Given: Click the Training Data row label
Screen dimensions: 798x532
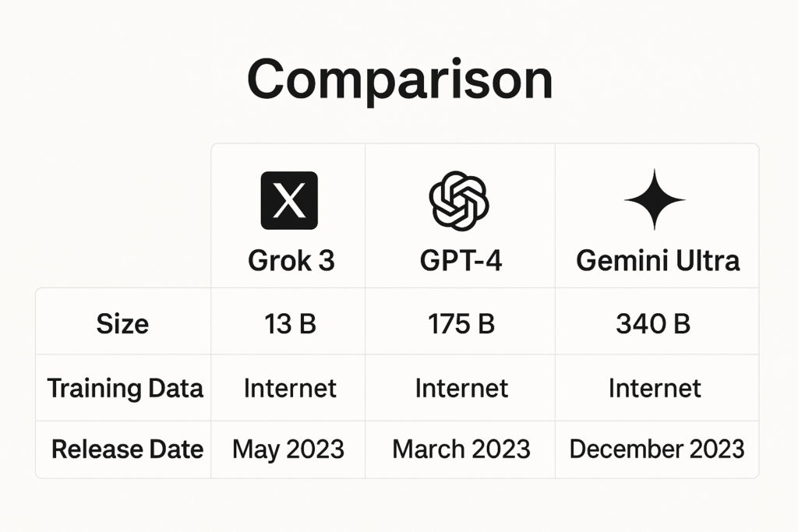Looking at the screenshot, I should (125, 388).
